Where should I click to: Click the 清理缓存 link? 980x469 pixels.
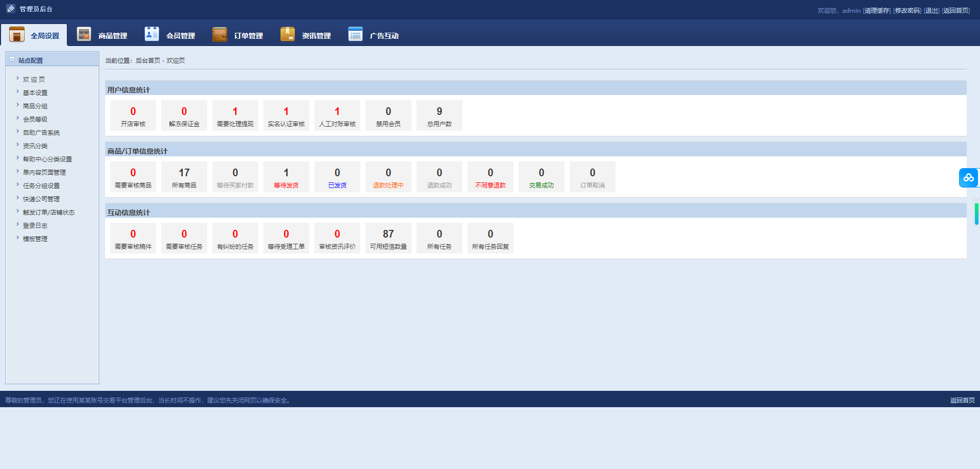pos(876,11)
